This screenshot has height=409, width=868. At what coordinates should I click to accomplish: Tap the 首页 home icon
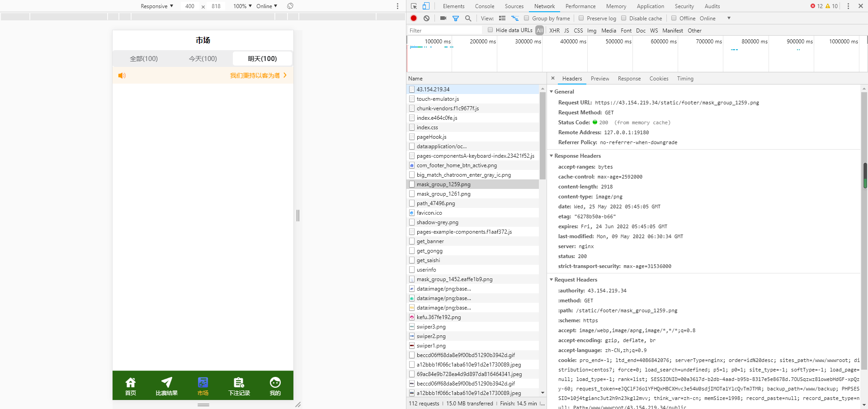pos(131,382)
